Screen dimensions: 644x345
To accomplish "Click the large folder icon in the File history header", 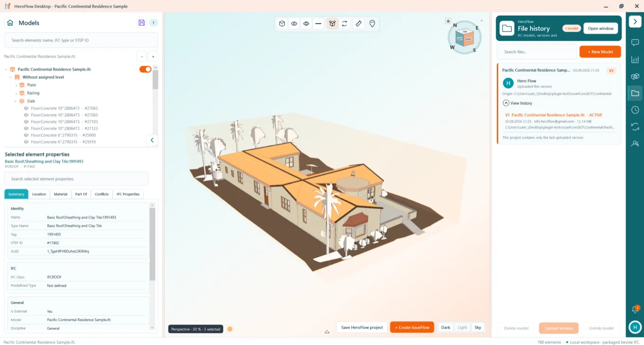I will click(x=507, y=28).
